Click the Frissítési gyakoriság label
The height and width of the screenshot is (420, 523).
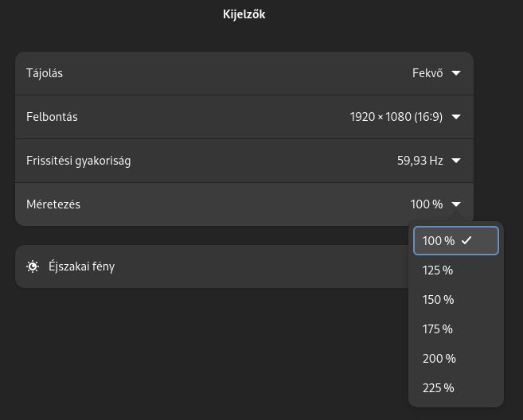(78, 161)
